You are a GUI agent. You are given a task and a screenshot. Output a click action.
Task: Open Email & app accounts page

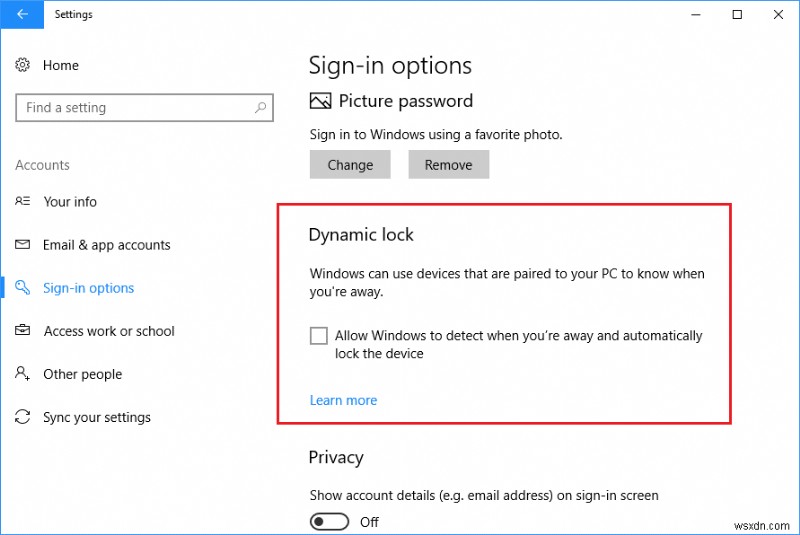pyautogui.click(x=107, y=245)
